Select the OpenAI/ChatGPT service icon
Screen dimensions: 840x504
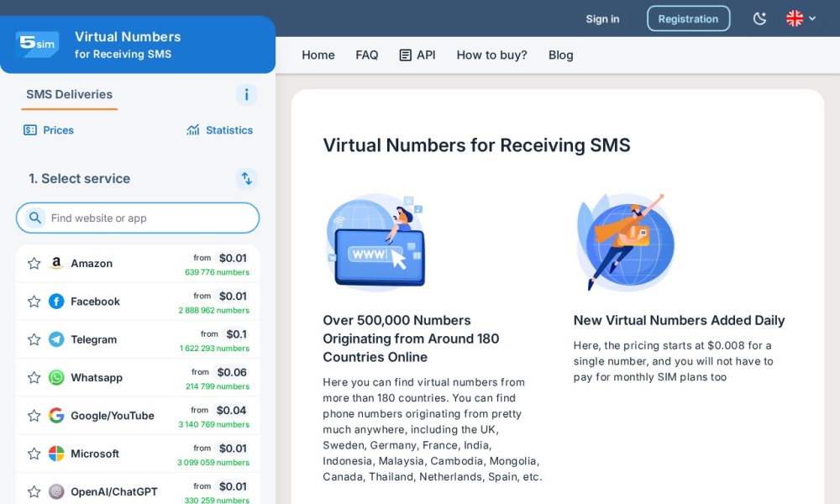pyautogui.click(x=56, y=491)
